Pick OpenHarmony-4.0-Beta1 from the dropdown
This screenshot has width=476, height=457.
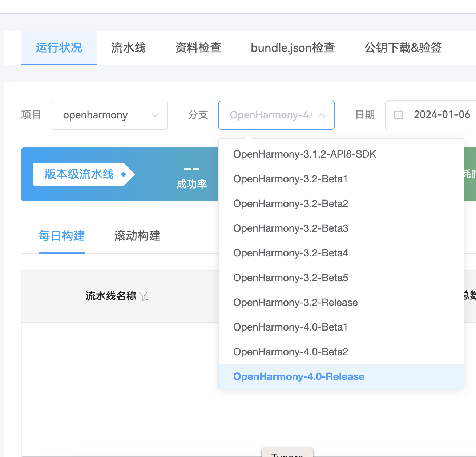(341, 327)
